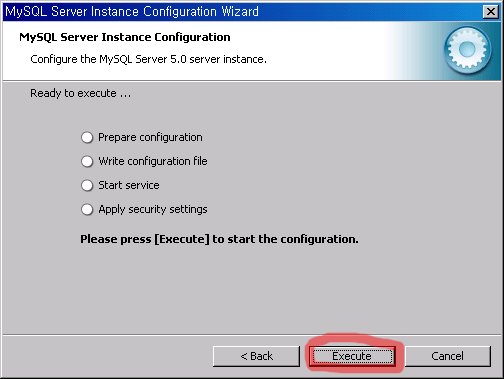Click the 'Start service' label text
This screenshot has height=379, width=504.
click(129, 185)
